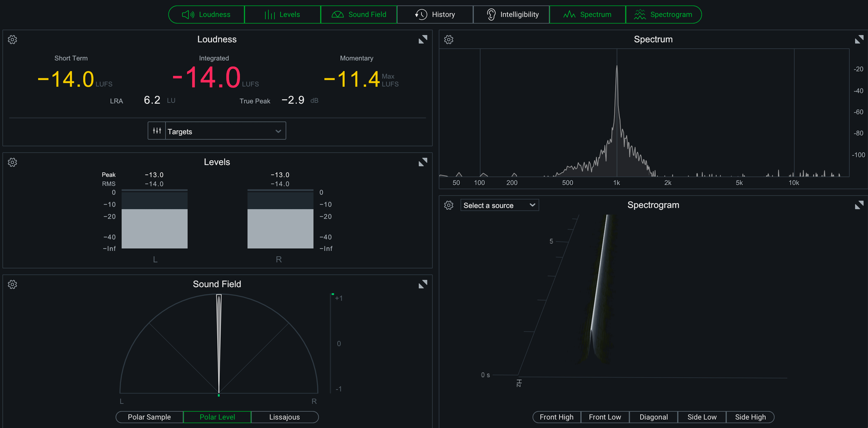
Task: Expand the Levels panel to full view
Action: (423, 162)
